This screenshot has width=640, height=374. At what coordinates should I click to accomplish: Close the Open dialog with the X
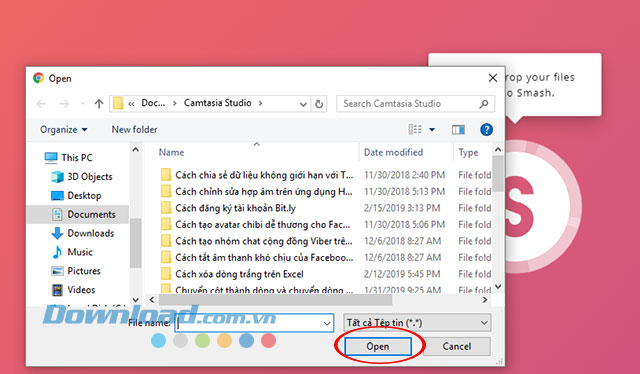(493, 78)
